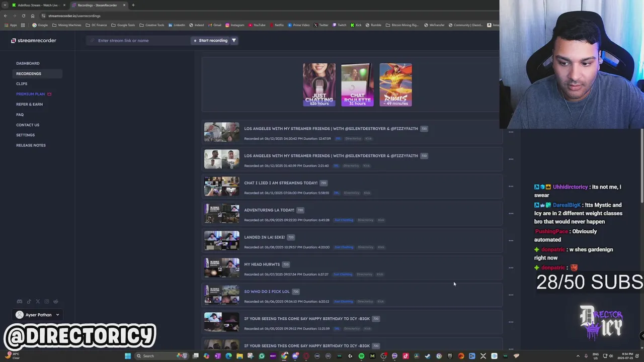Select the Just Chatting 626 hours card

tap(319, 84)
